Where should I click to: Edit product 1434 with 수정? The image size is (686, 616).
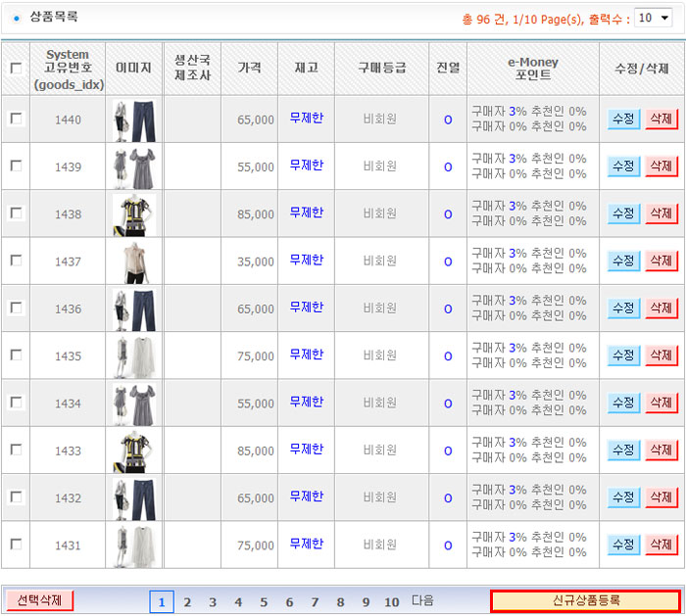coord(623,403)
